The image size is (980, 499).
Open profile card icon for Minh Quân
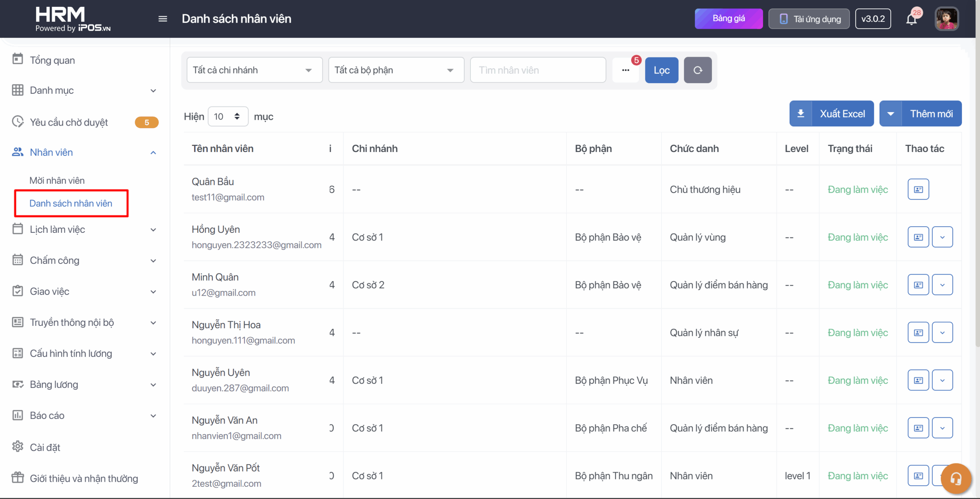(x=918, y=285)
